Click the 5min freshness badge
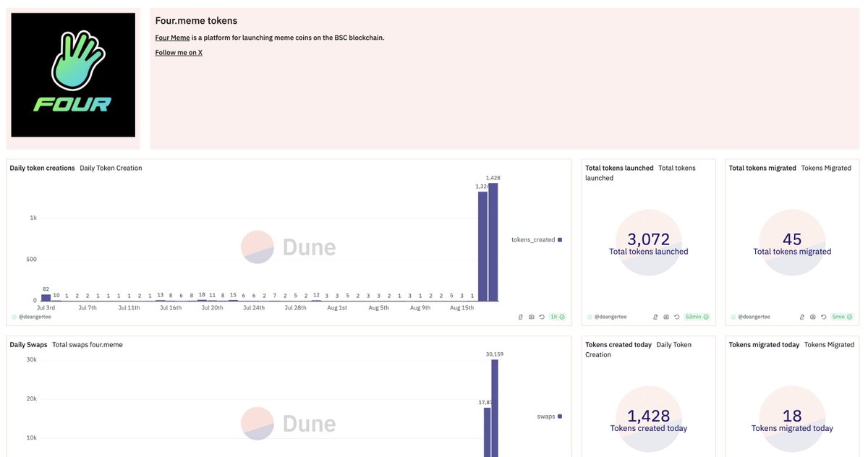Screen dimensions: 868x457 point(843,317)
